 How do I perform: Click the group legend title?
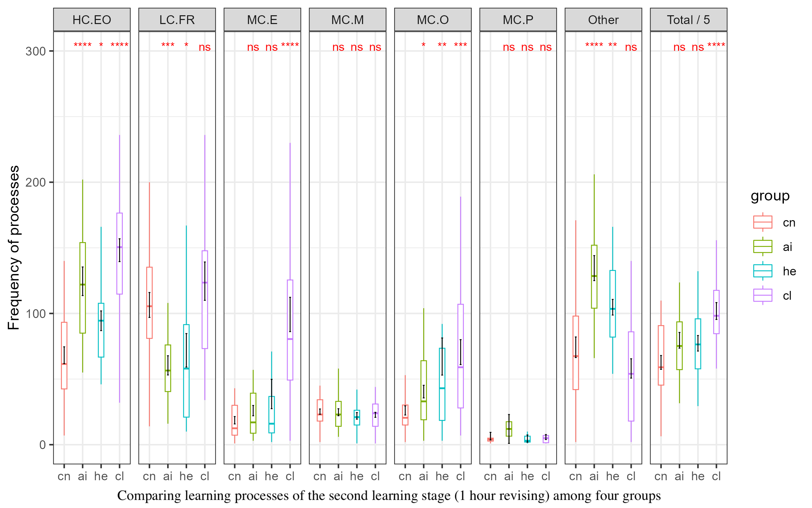[x=770, y=196]
